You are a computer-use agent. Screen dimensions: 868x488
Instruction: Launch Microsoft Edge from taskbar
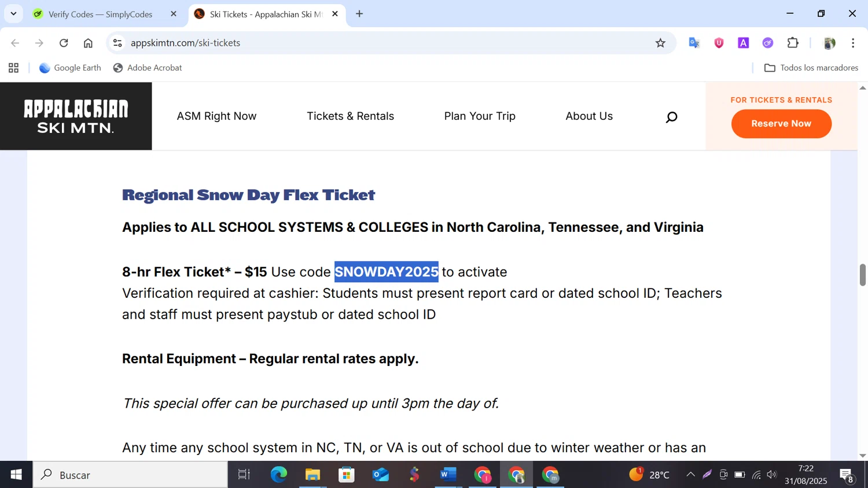pyautogui.click(x=278, y=475)
